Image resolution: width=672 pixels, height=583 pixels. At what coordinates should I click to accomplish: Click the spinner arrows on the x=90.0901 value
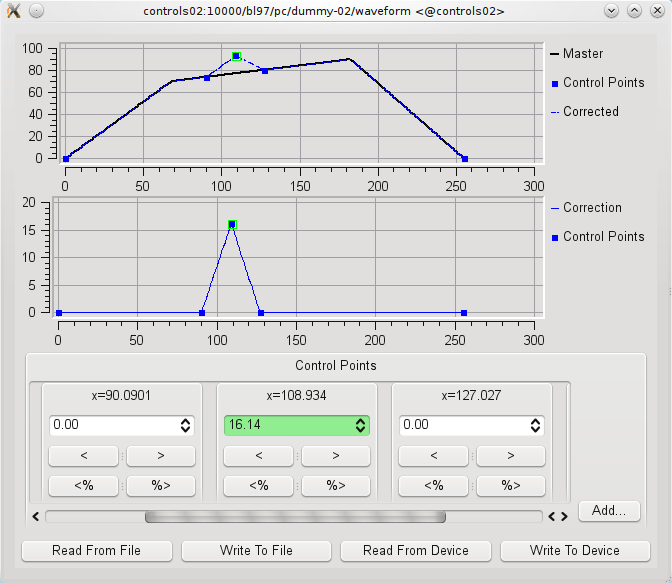185,425
